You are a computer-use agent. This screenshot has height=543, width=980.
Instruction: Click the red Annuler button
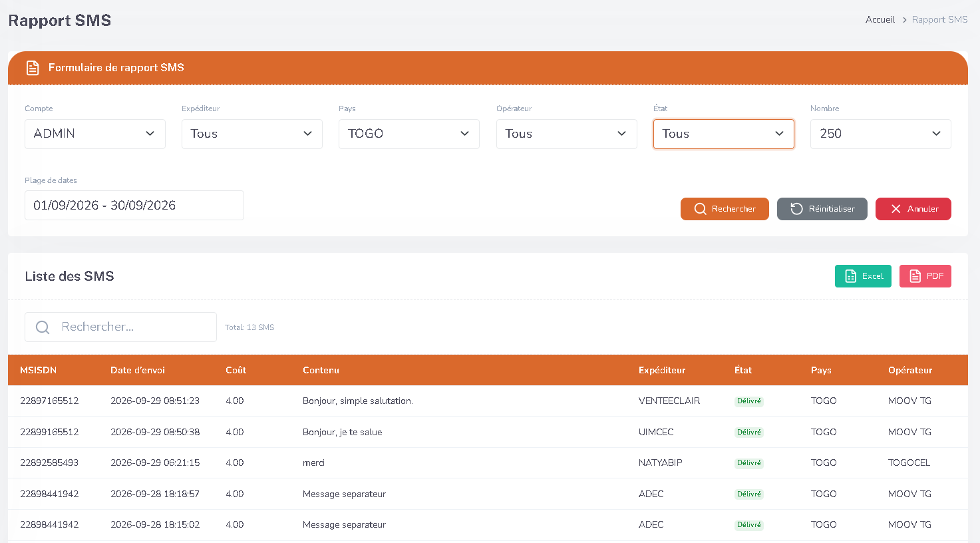pyautogui.click(x=913, y=209)
